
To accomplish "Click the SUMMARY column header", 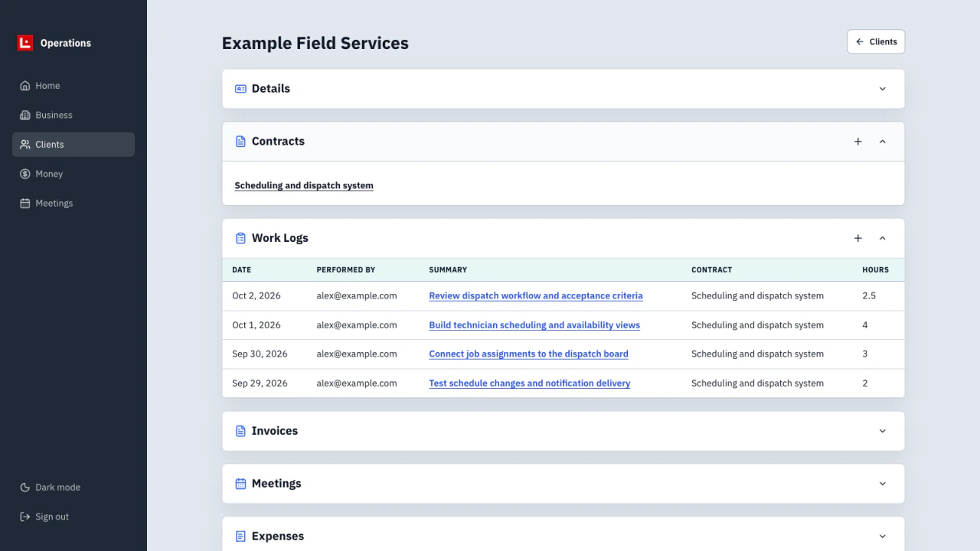I will pos(448,269).
